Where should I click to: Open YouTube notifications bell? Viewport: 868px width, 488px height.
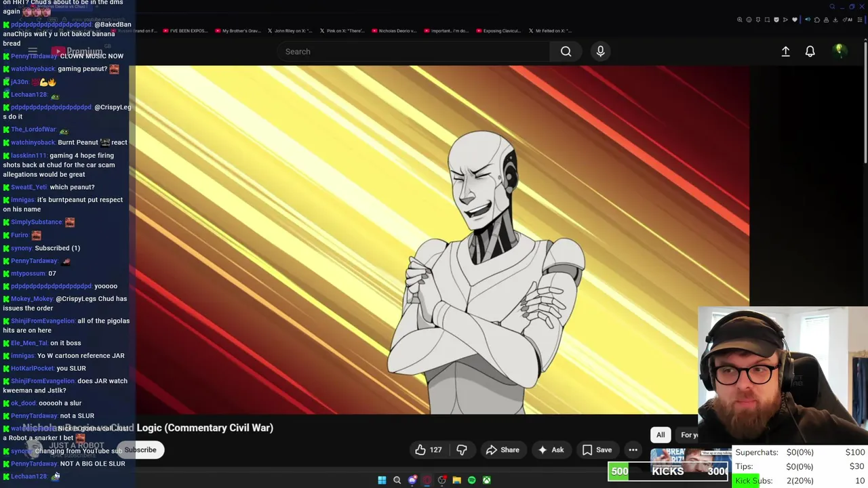coord(810,52)
